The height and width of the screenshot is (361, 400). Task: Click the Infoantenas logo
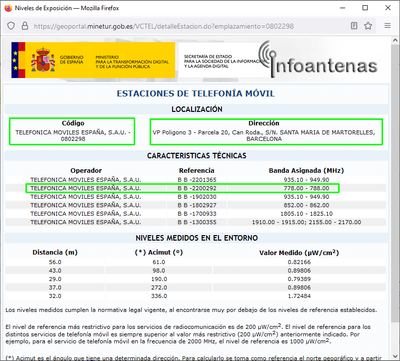(318, 59)
